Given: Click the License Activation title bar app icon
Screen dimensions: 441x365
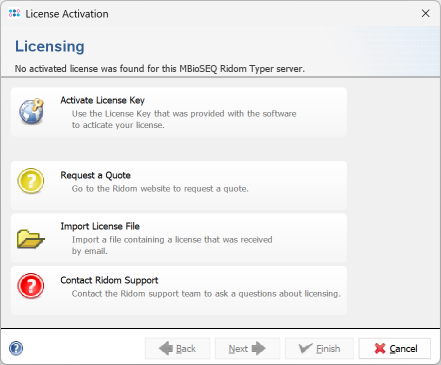Looking at the screenshot, I should 14,13.
